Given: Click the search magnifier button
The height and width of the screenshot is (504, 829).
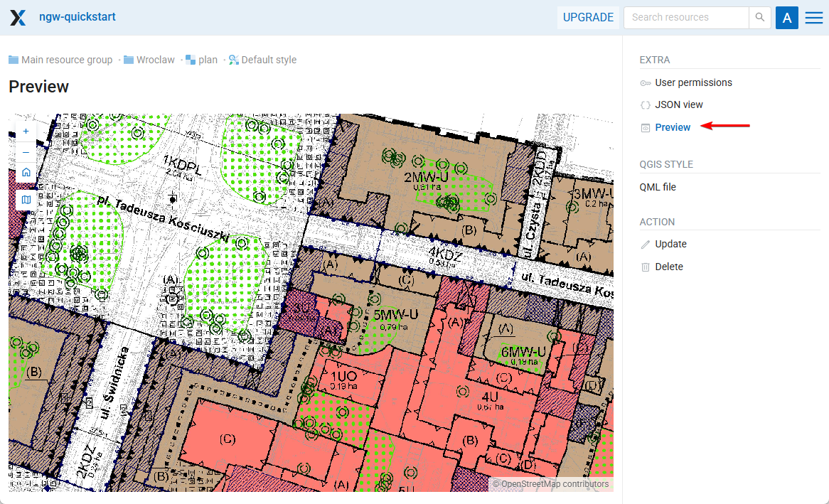Looking at the screenshot, I should pyautogui.click(x=760, y=18).
